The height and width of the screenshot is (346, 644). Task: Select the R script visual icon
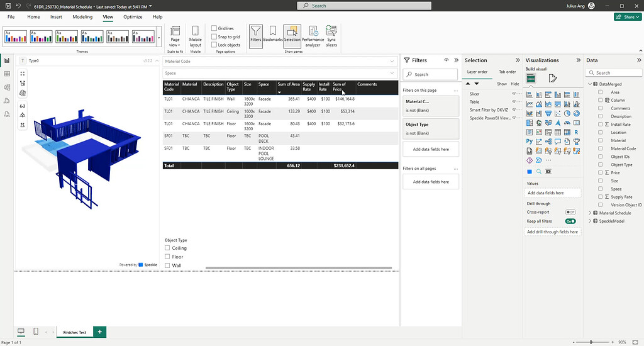(x=576, y=132)
